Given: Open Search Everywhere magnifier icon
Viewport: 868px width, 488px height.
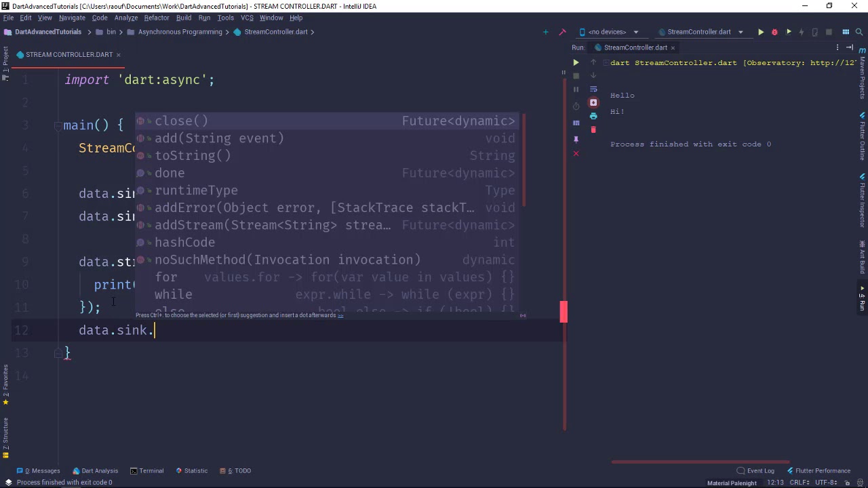Looking at the screenshot, I should click(860, 32).
